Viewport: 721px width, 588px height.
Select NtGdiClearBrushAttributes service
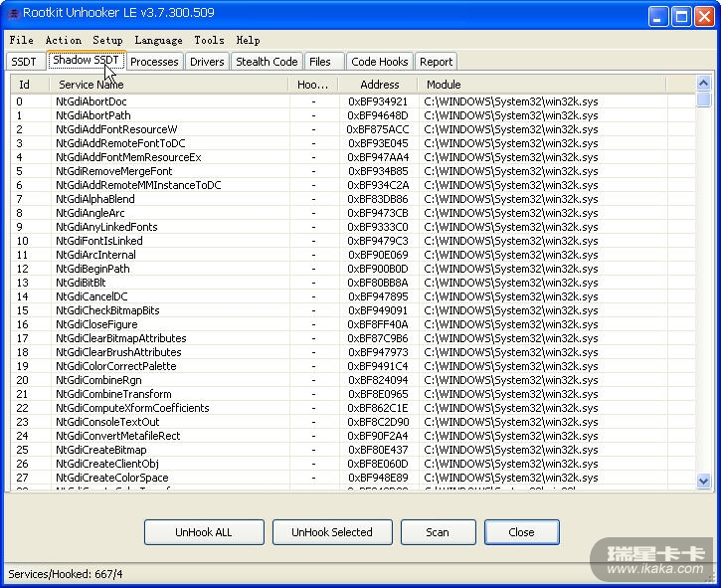click(353, 352)
